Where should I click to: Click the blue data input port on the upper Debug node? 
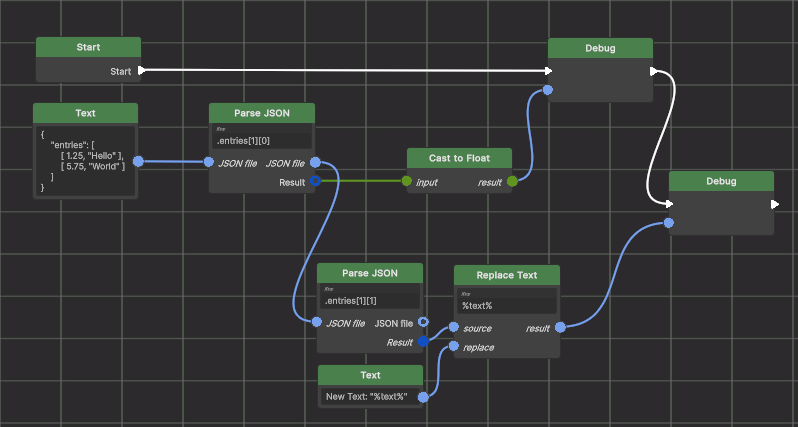pos(548,91)
